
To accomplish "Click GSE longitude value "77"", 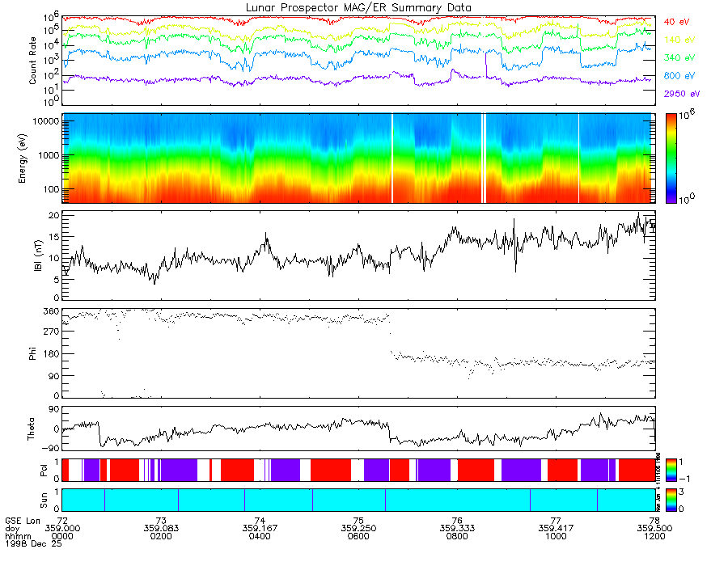I will (556, 521).
